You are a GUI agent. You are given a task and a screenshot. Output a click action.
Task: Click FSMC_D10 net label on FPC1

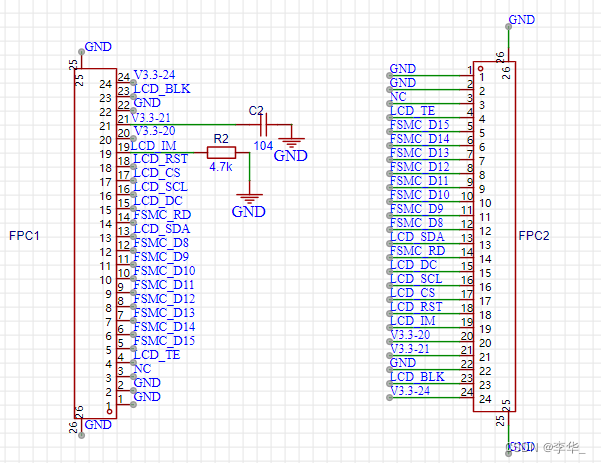(x=164, y=271)
